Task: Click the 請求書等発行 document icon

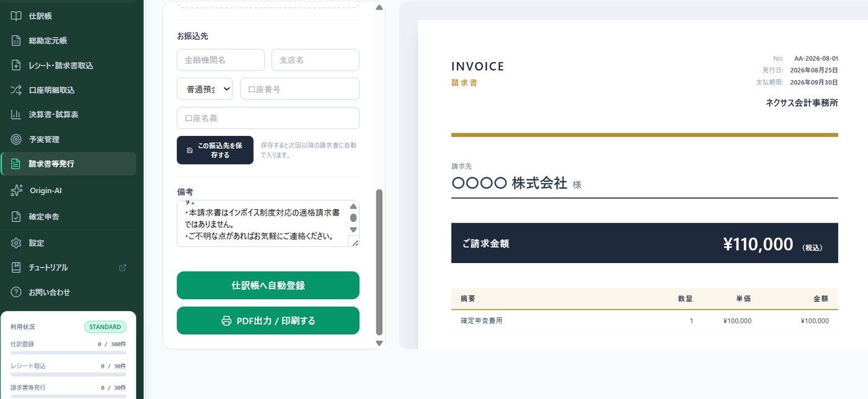Action: [16, 164]
